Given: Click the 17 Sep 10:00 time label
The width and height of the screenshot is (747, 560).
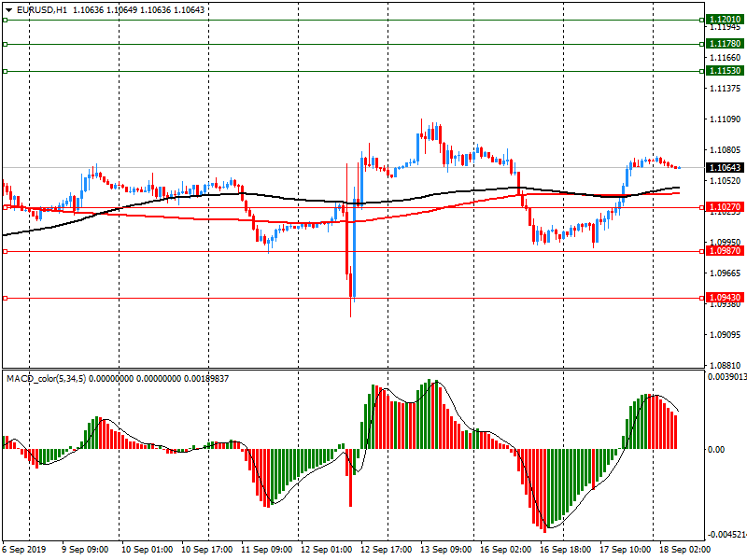Looking at the screenshot, I should coord(626,550).
